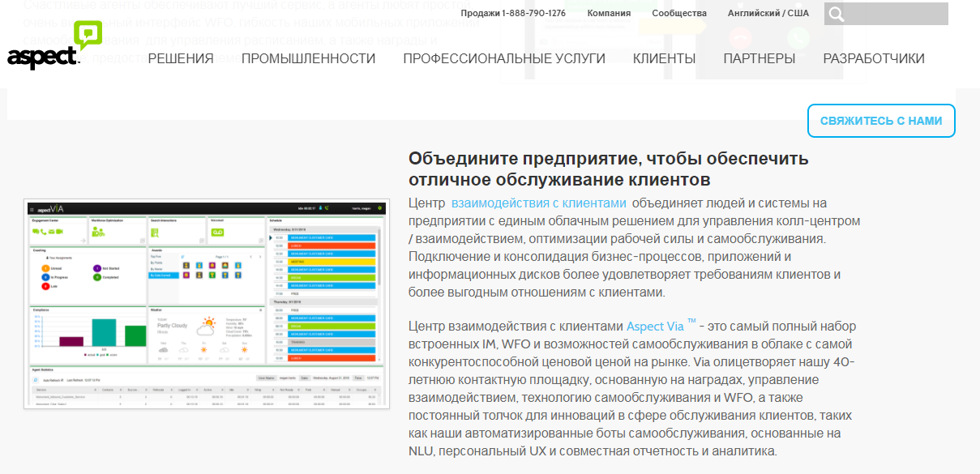Click the Компания link
The width and height of the screenshot is (980, 474).
tap(609, 13)
